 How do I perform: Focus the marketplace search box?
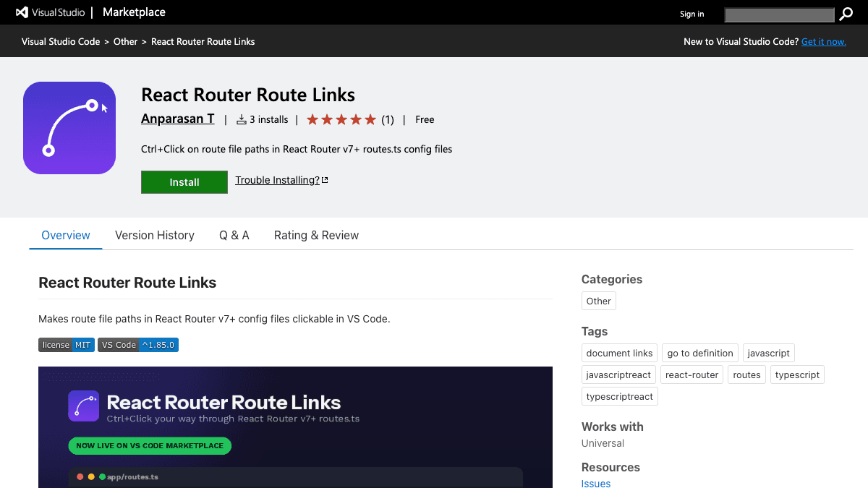pos(780,14)
